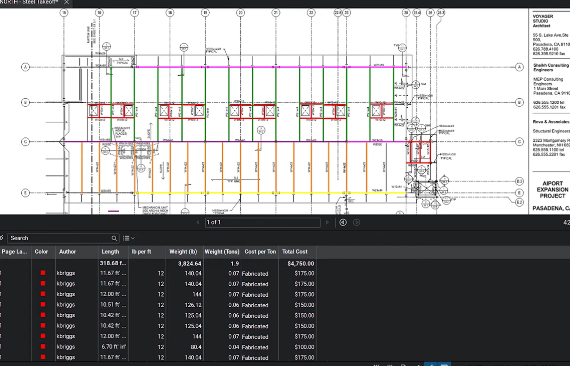Screen dimensions: 570x366
Task: Open the markups list columns dropdown
Action: pyautogui.click(x=129, y=238)
